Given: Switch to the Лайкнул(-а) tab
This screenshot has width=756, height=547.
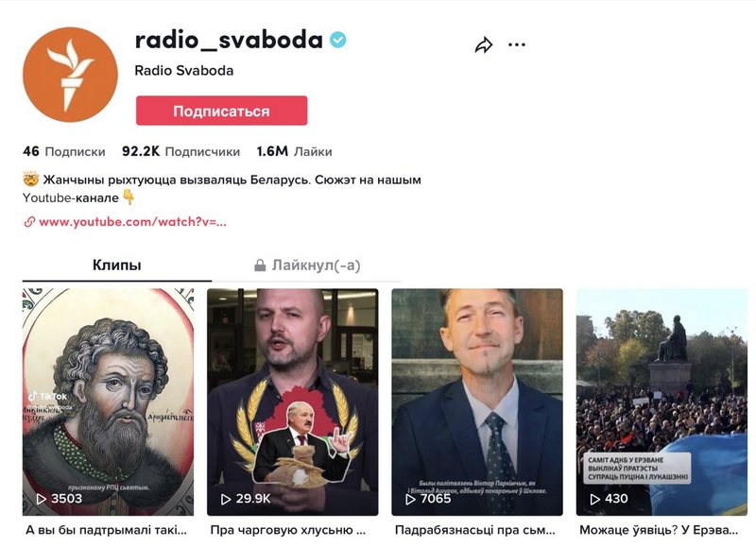Looking at the screenshot, I should [x=307, y=265].
